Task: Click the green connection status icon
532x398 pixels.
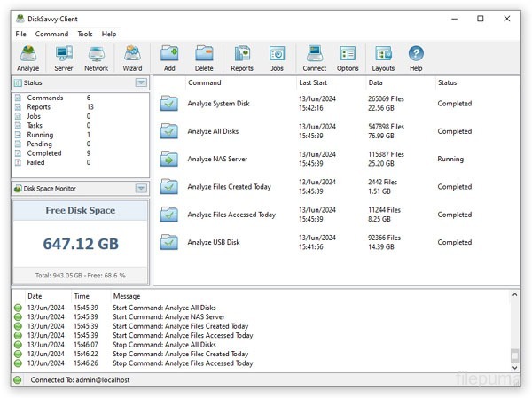Action: click(x=18, y=380)
